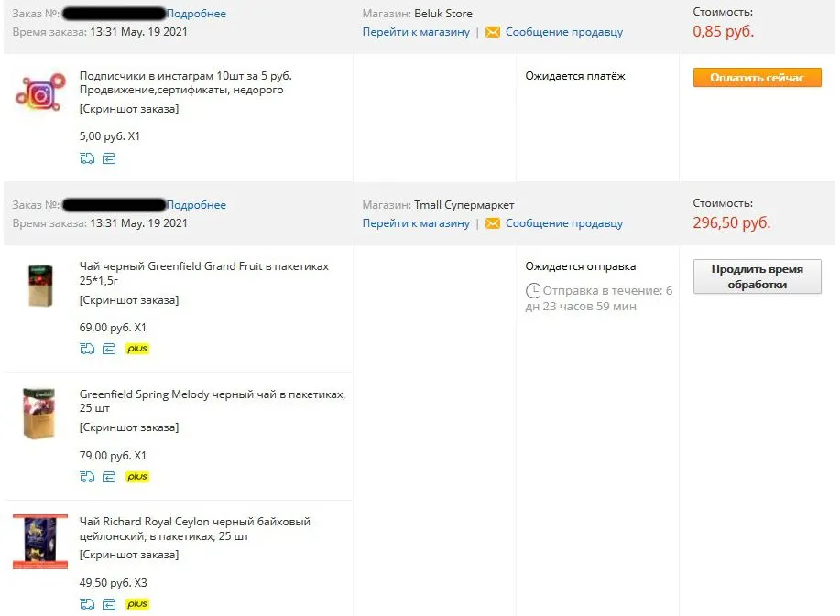Image resolution: width=840 pixels, height=616 pixels.
Task: Click the truck icon under Greenfield Grand Fruit tea
Action: [x=87, y=349]
